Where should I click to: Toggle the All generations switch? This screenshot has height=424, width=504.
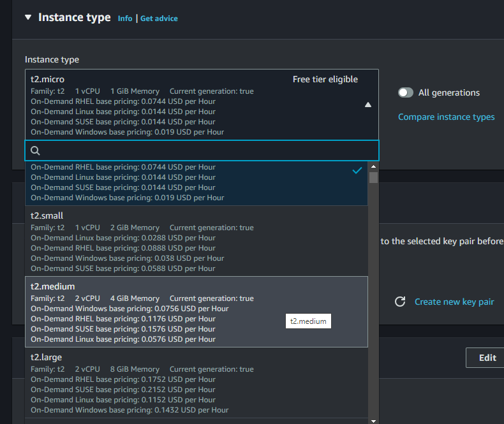pyautogui.click(x=406, y=93)
